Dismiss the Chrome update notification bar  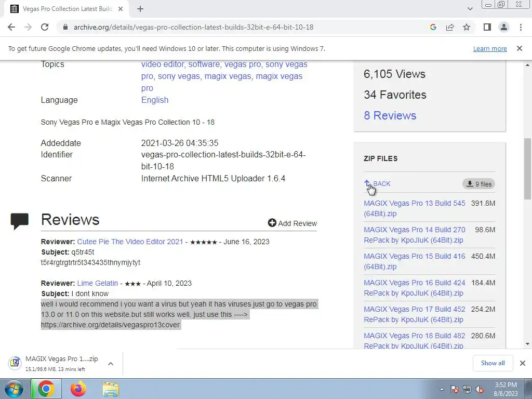519,48
